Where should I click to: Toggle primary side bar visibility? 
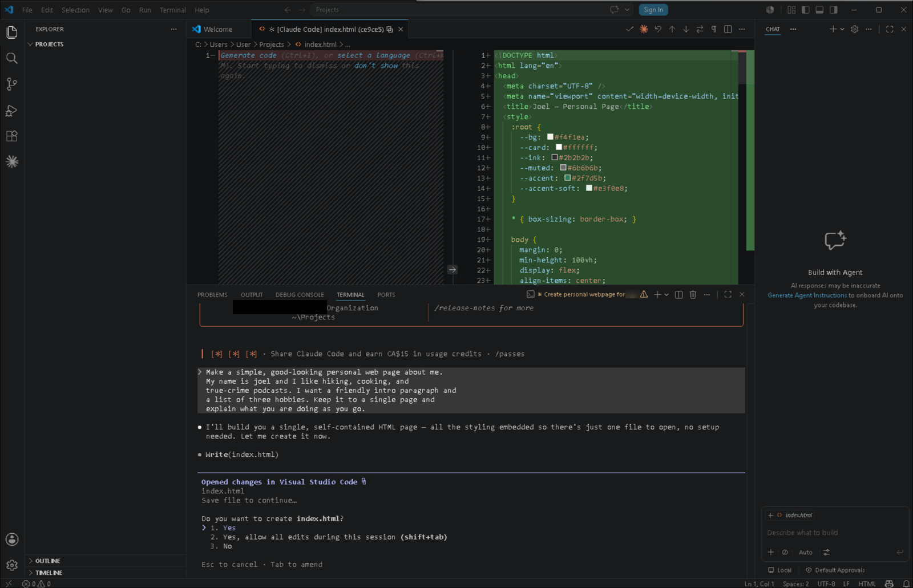pos(806,10)
